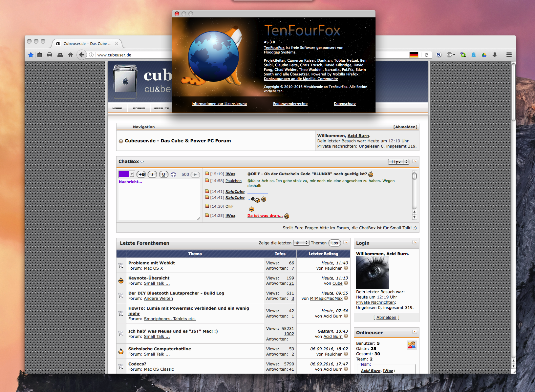Click the print icon in toolbar
This screenshot has width=535, height=392.
click(50, 55)
